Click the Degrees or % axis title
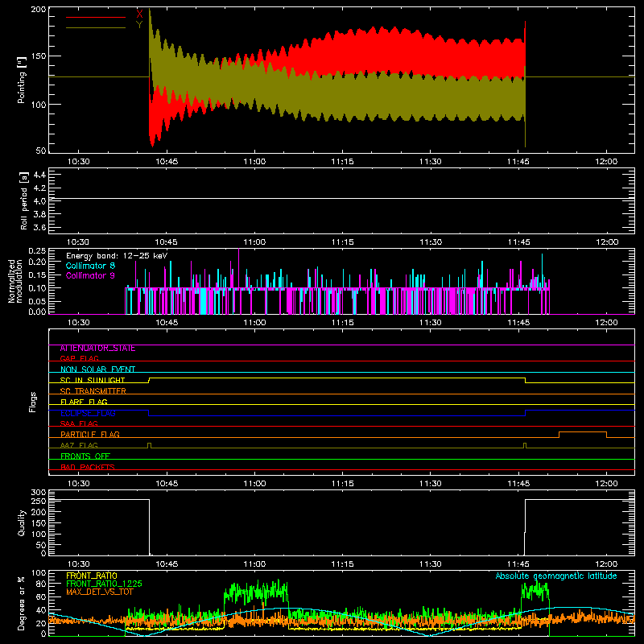This screenshot has width=644, height=644. coord(22,603)
